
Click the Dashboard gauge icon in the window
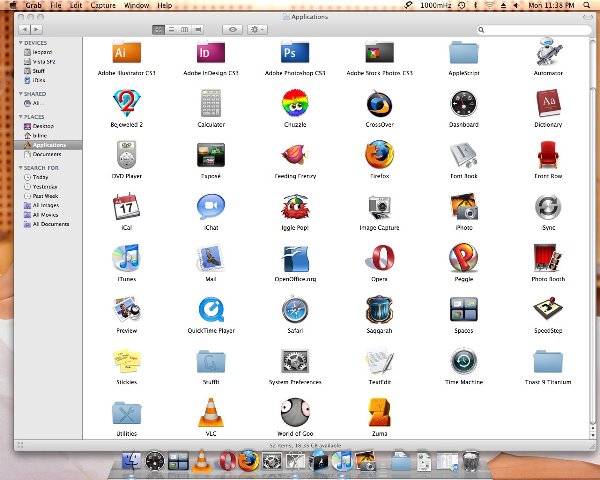(463, 103)
